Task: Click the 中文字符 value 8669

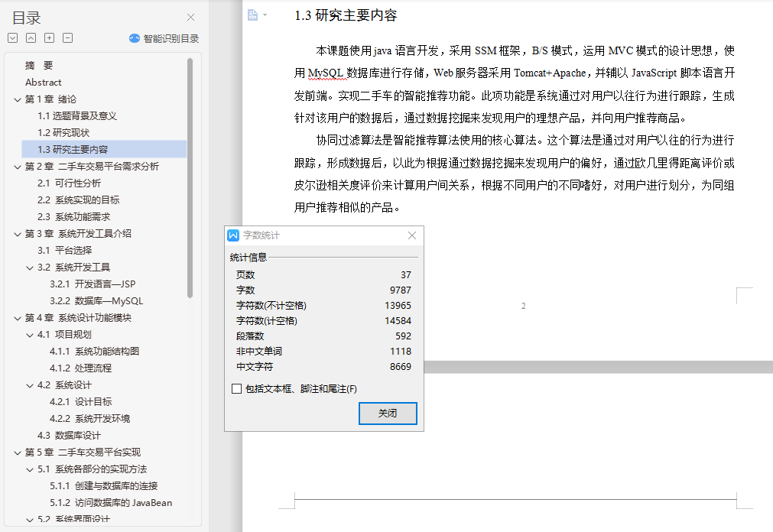Action: click(x=401, y=367)
